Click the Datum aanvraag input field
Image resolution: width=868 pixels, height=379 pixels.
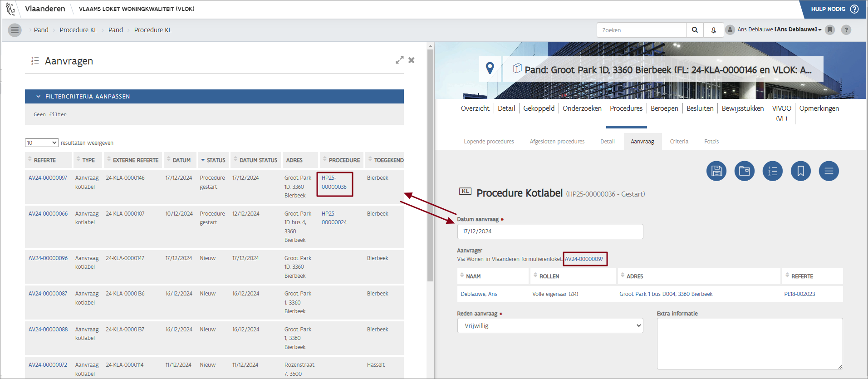pyautogui.click(x=550, y=231)
